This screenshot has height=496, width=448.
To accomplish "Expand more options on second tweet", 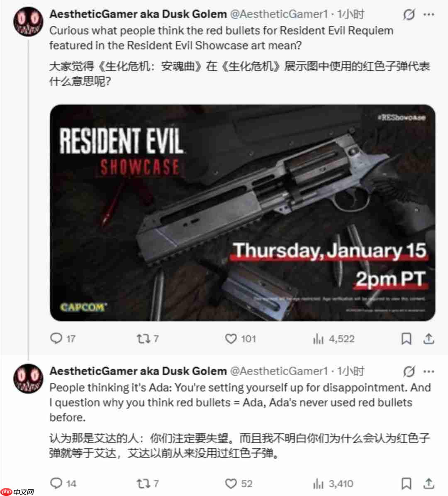I will coord(429,371).
